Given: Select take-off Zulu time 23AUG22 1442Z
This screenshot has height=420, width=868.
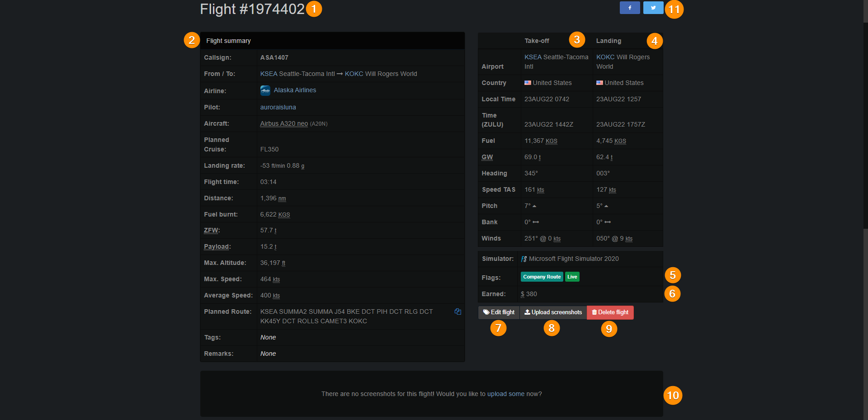Looking at the screenshot, I should click(549, 124).
